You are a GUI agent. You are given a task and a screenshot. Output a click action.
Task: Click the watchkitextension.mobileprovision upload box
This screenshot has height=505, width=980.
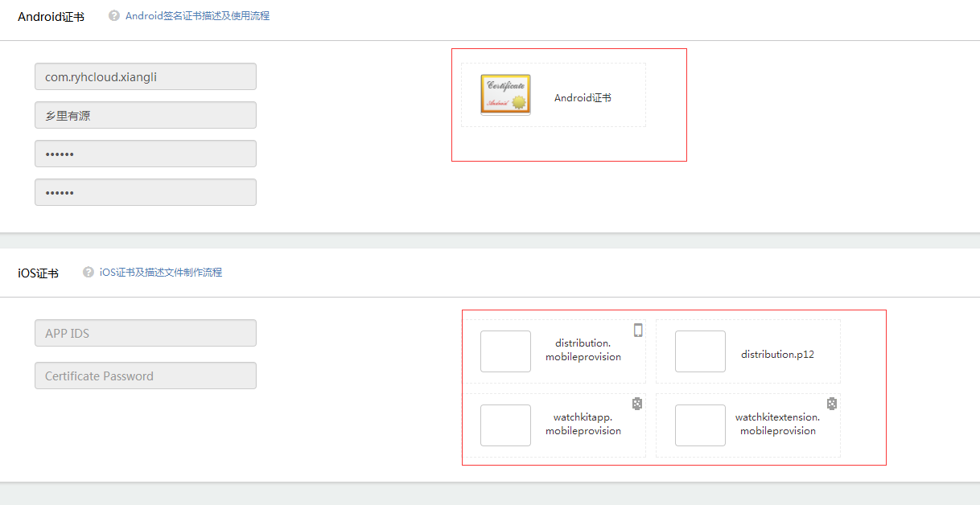[700, 425]
